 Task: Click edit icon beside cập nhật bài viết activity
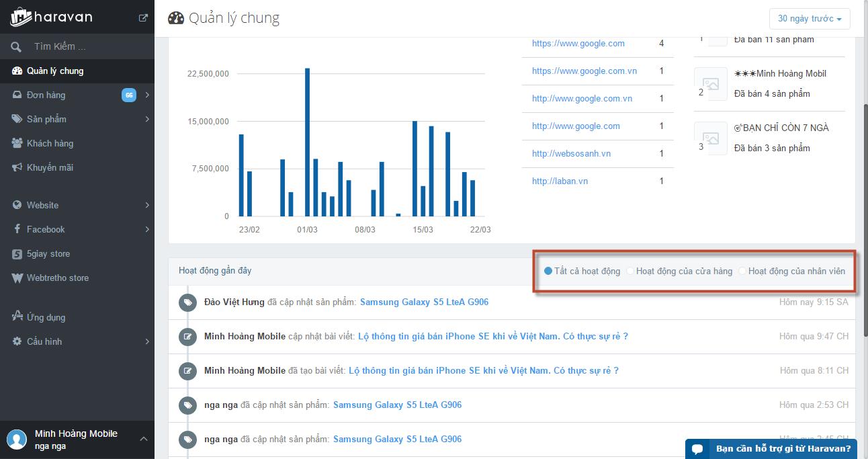(187, 336)
